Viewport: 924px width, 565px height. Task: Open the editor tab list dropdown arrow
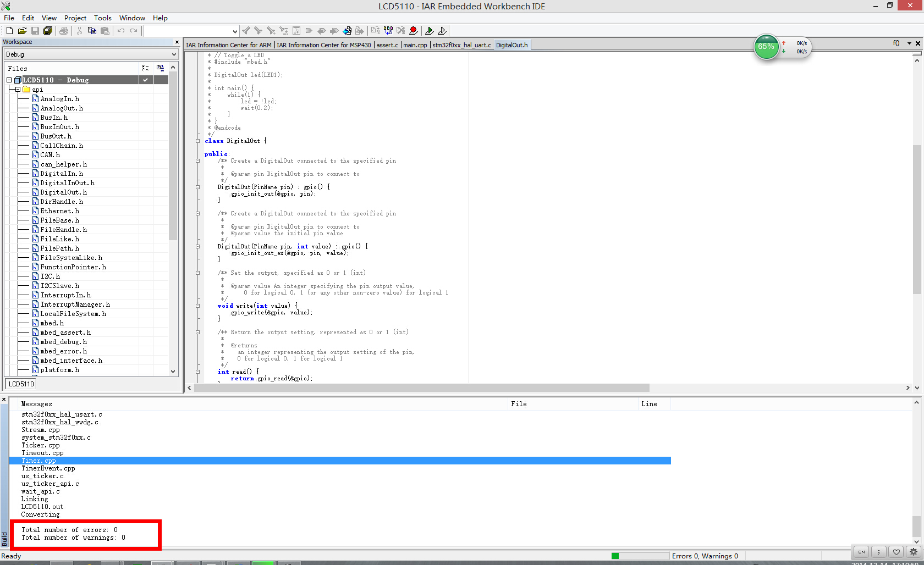point(909,43)
